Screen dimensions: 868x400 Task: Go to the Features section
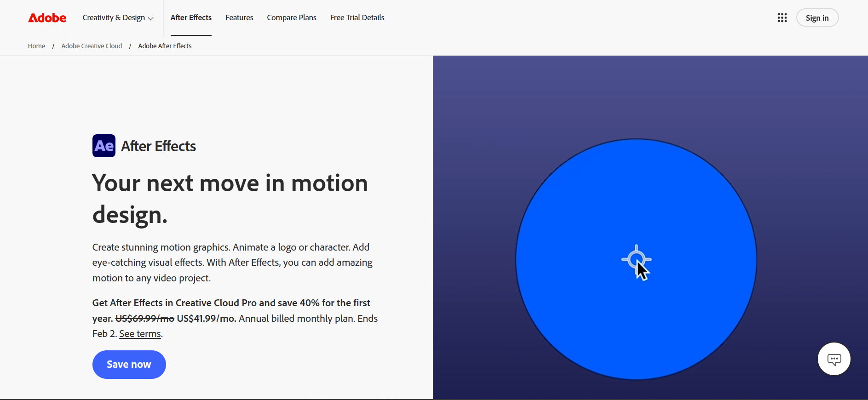(239, 18)
